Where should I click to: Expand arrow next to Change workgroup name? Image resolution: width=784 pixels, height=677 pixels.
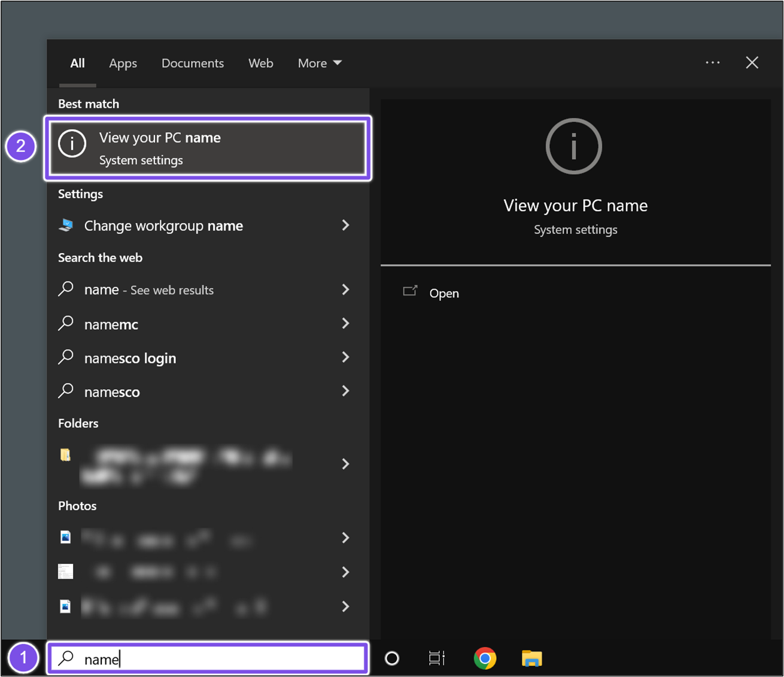pyautogui.click(x=345, y=226)
